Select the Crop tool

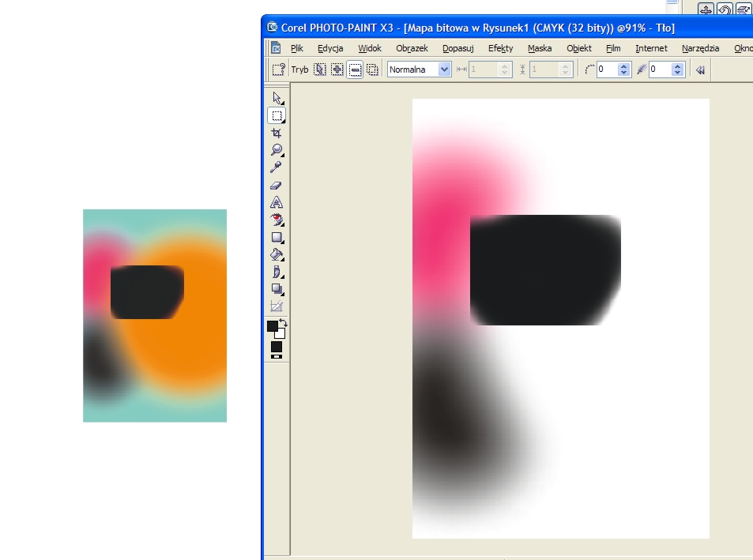(277, 133)
